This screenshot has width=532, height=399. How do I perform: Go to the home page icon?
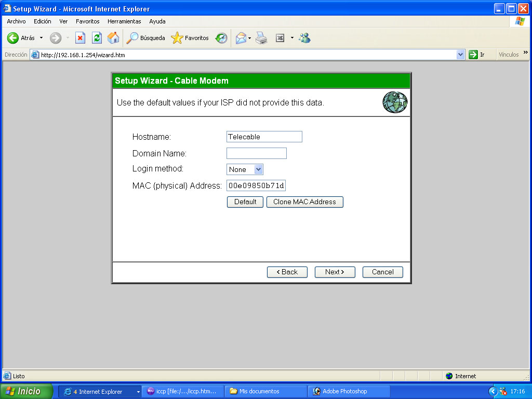[x=113, y=37]
